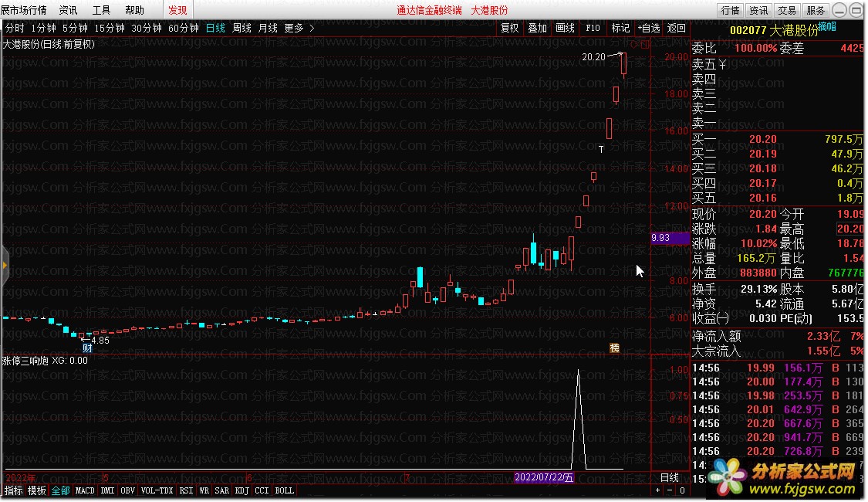Click the 叠加 overlay button
The image size is (868, 502).
coord(537,28)
